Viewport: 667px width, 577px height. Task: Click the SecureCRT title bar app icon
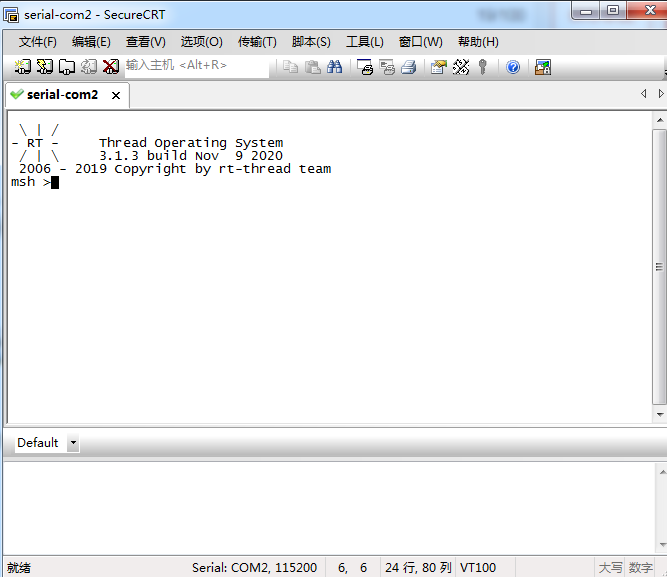(x=11, y=14)
